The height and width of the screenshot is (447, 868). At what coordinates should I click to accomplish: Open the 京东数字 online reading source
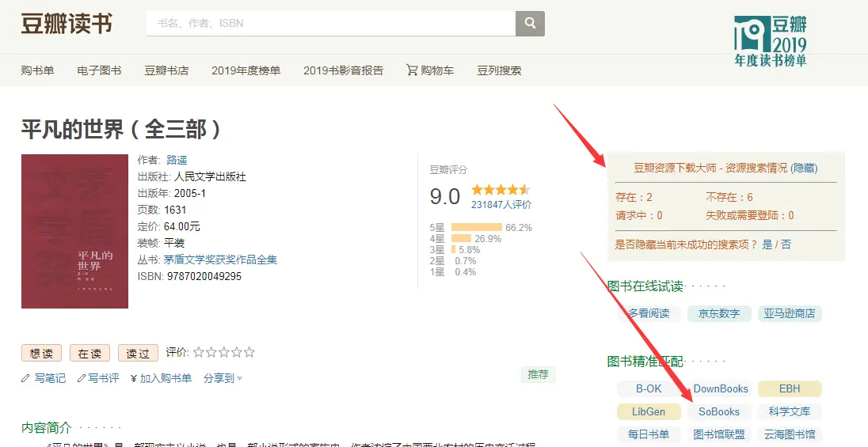[x=719, y=313]
